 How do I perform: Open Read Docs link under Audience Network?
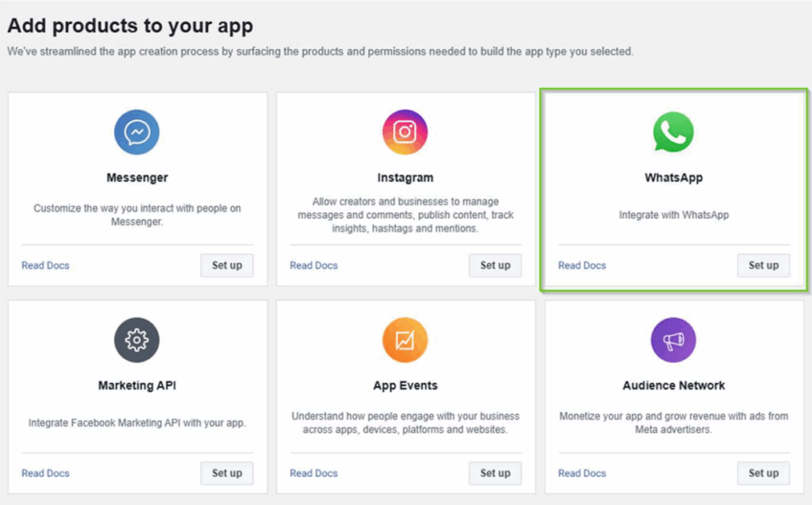[582, 473]
